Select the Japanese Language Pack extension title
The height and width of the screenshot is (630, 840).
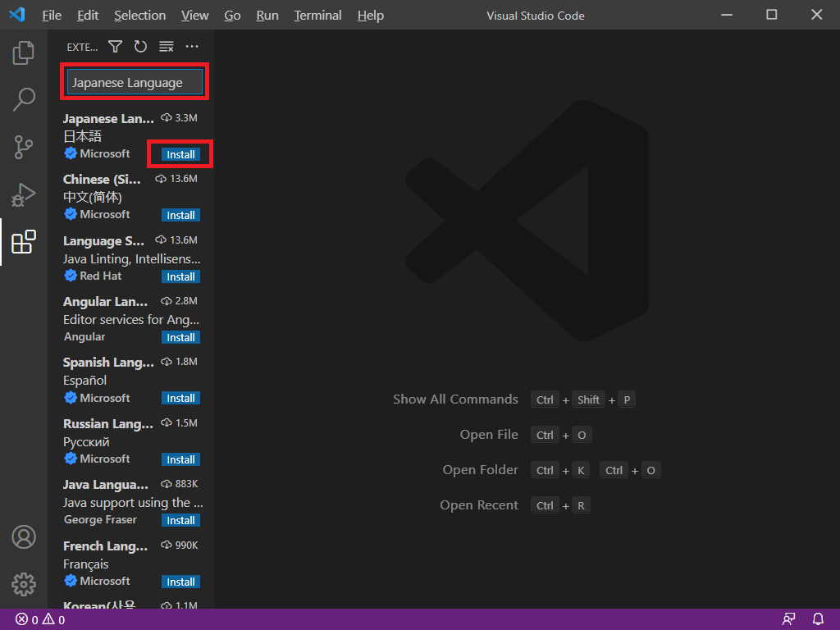[x=108, y=118]
